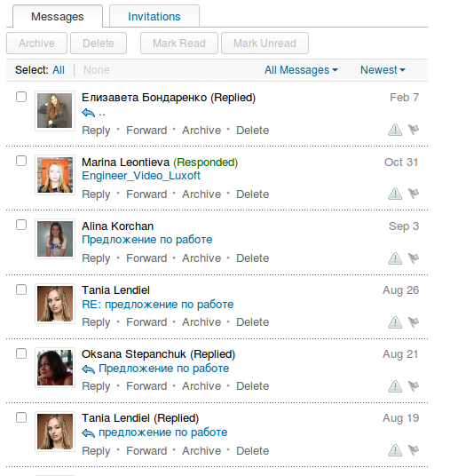The width and height of the screenshot is (450, 476).
Task: Delete the Aug 26 Tania Lendiel message
Action: coord(252,322)
